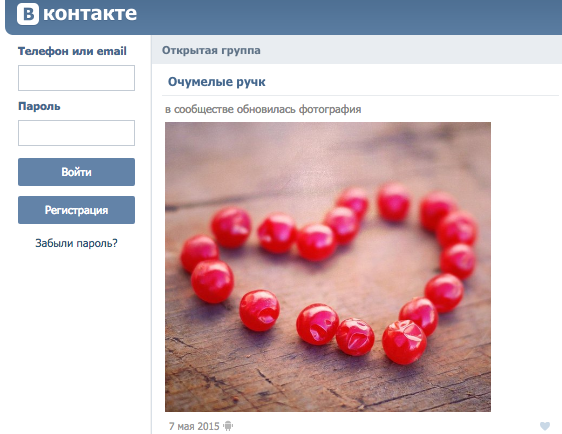
Task: Click the 'Войти' login button
Action: click(76, 172)
